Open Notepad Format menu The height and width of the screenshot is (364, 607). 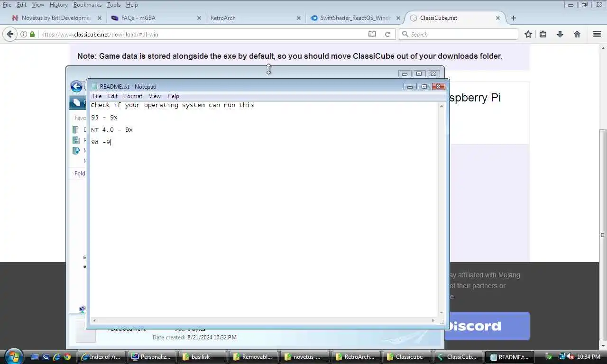coord(133,96)
